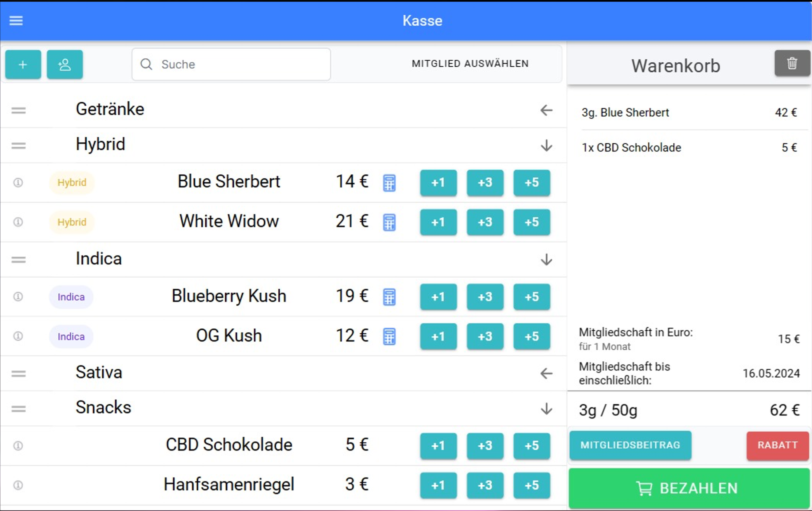Click the red RABATT button
Screen dimensions: 812x511
(777, 445)
